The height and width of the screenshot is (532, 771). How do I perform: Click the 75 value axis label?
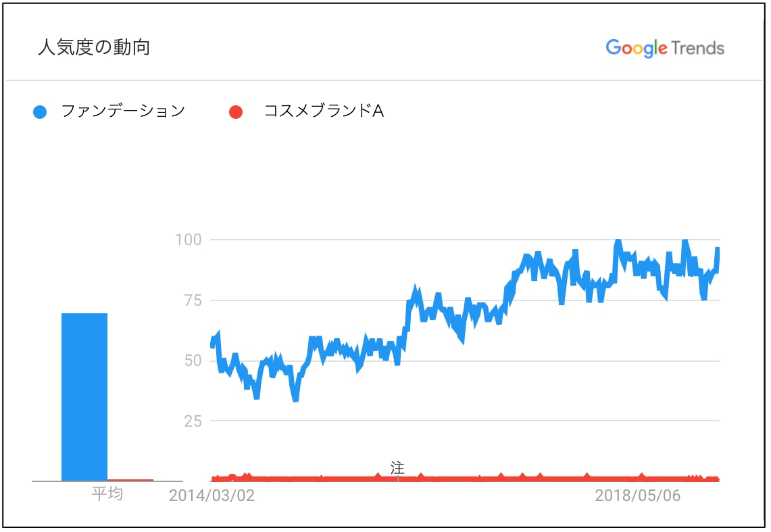coord(193,300)
